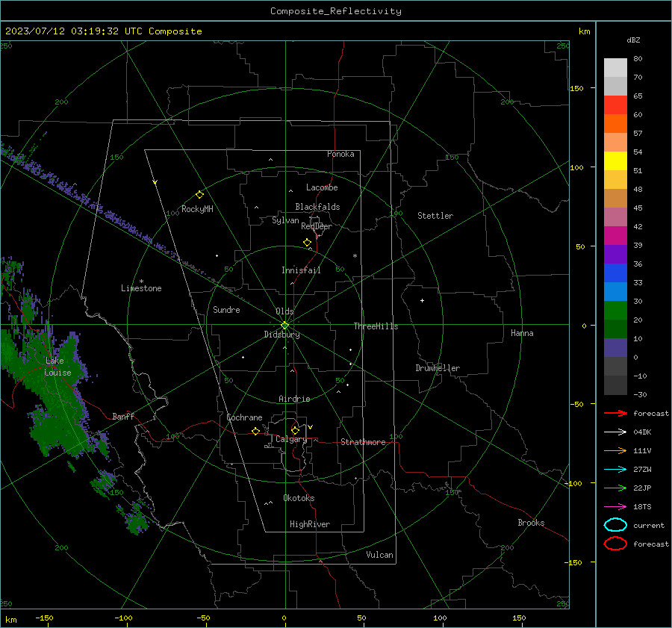Click the Sylvan label
Viewport: 672px width, 628px height.
[285, 220]
